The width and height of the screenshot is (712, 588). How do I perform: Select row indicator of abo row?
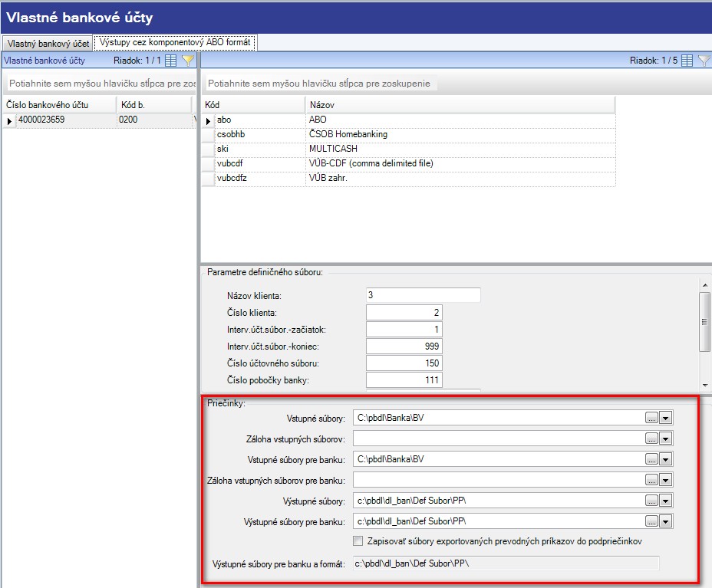[209, 120]
